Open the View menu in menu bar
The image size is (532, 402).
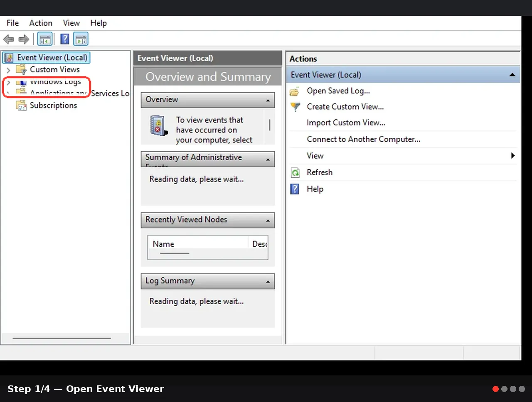click(71, 23)
